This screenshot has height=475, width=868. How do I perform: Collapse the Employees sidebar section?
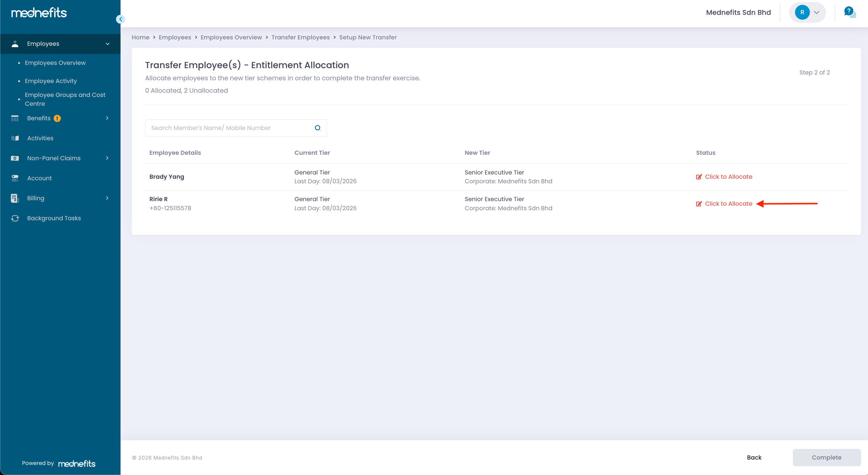click(108, 44)
